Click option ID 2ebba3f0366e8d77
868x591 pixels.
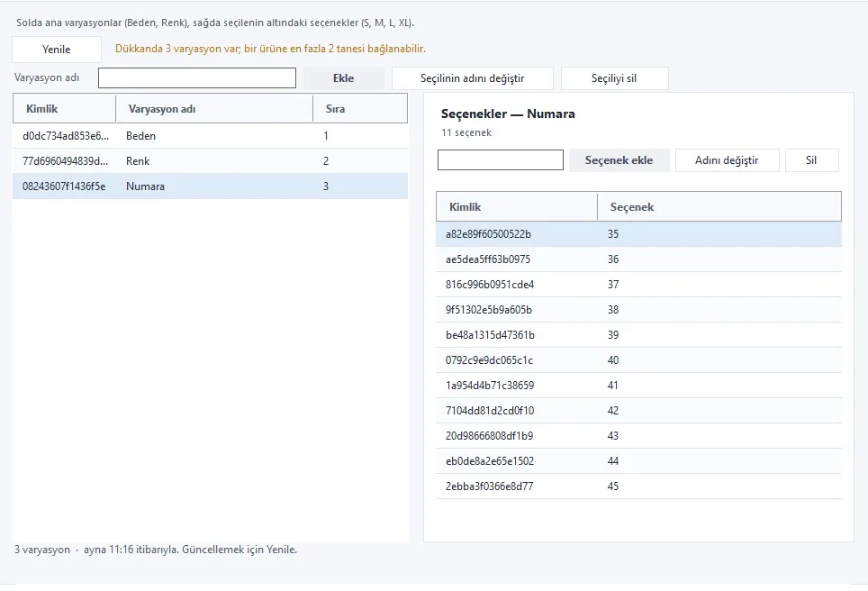(x=489, y=486)
